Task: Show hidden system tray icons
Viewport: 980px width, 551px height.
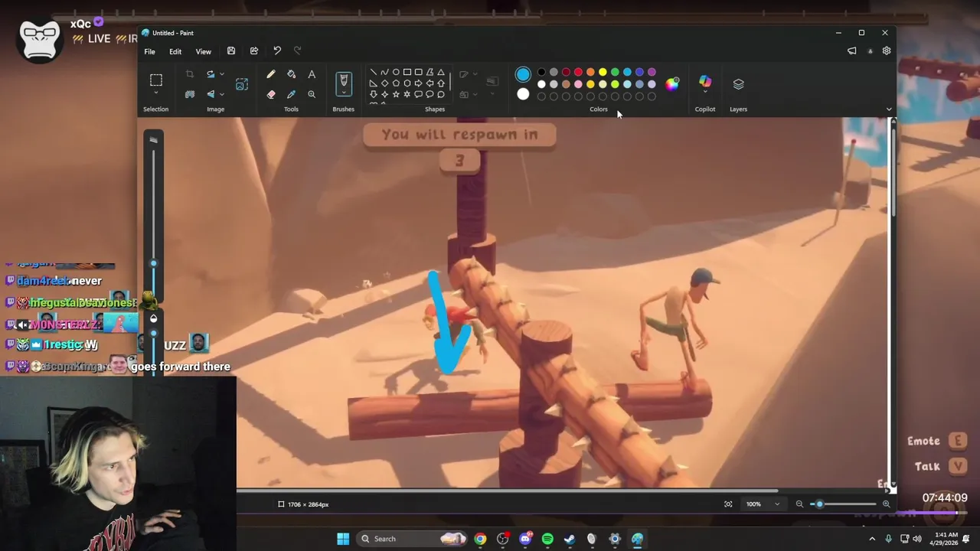Action: (x=872, y=539)
